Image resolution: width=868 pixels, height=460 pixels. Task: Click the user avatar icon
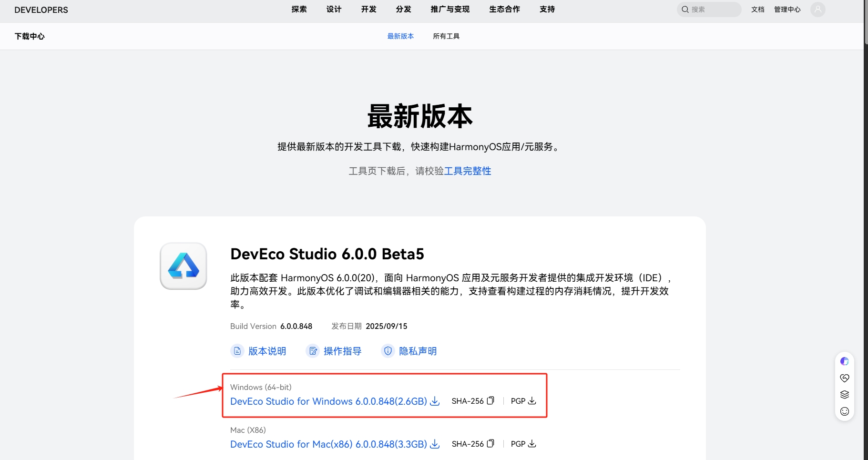tap(817, 10)
